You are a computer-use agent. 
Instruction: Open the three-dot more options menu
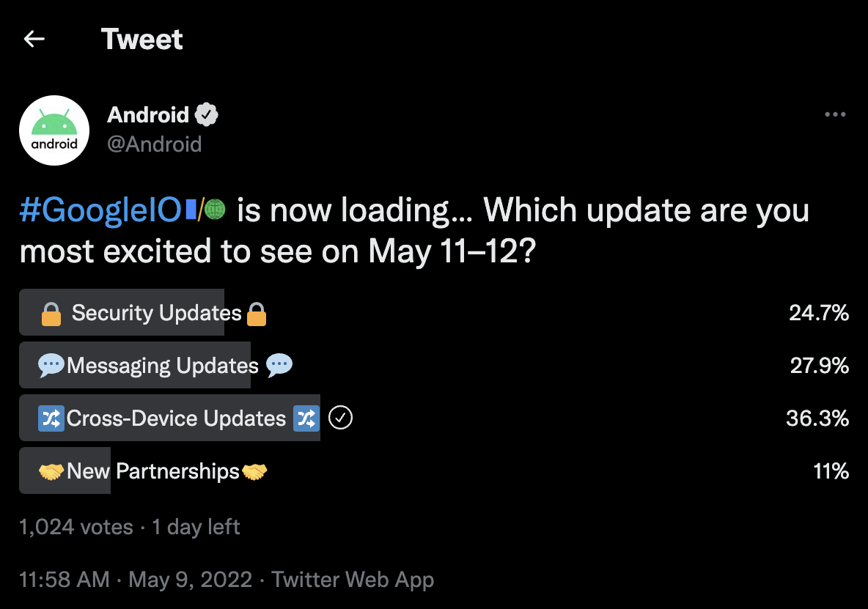click(x=835, y=114)
